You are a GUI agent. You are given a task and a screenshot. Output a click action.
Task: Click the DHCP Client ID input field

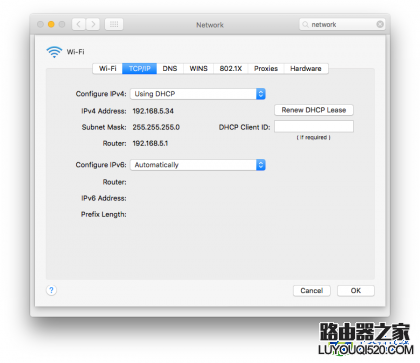click(314, 127)
